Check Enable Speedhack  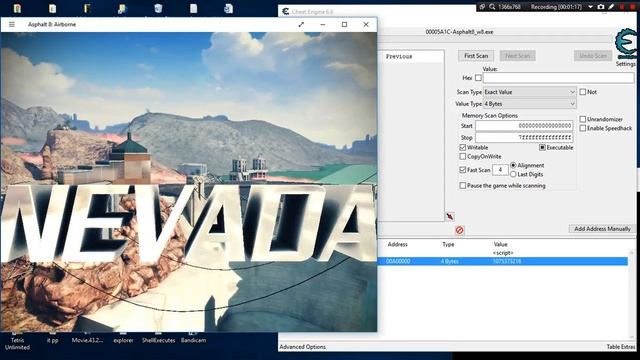point(582,128)
